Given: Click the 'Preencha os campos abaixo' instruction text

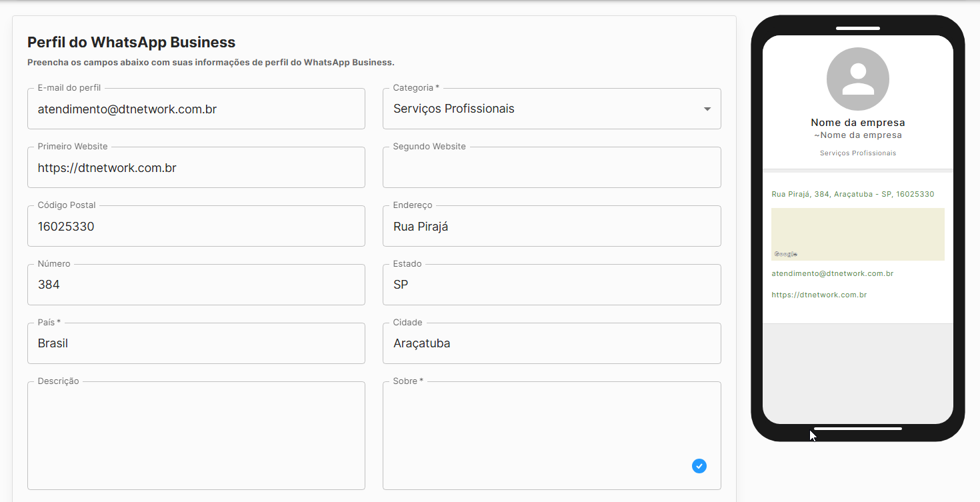Looking at the screenshot, I should coord(211,63).
